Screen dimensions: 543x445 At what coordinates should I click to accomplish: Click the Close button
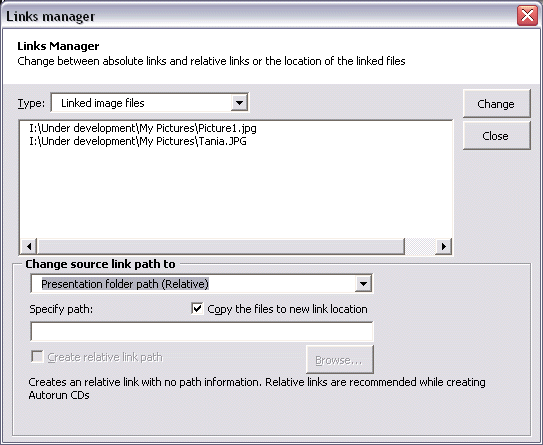pyautogui.click(x=496, y=136)
